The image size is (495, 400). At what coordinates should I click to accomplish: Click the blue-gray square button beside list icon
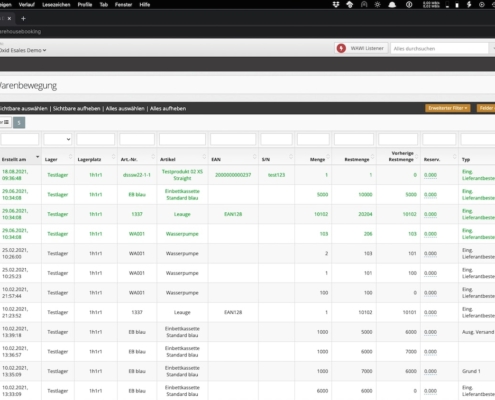[19, 123]
